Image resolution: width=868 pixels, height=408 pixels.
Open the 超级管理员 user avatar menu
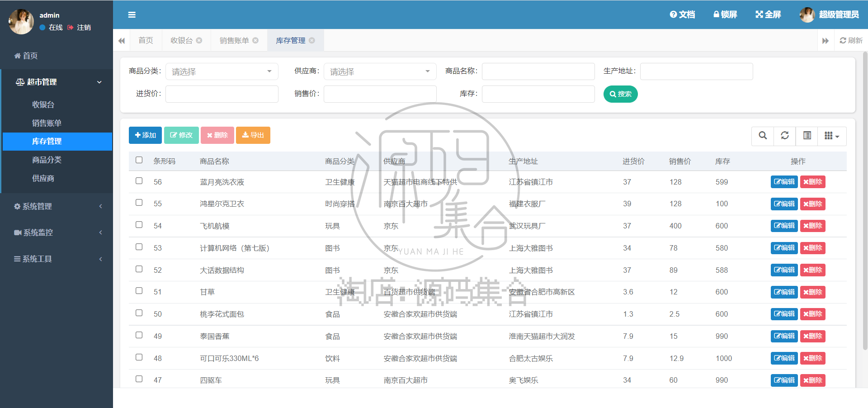(829, 14)
